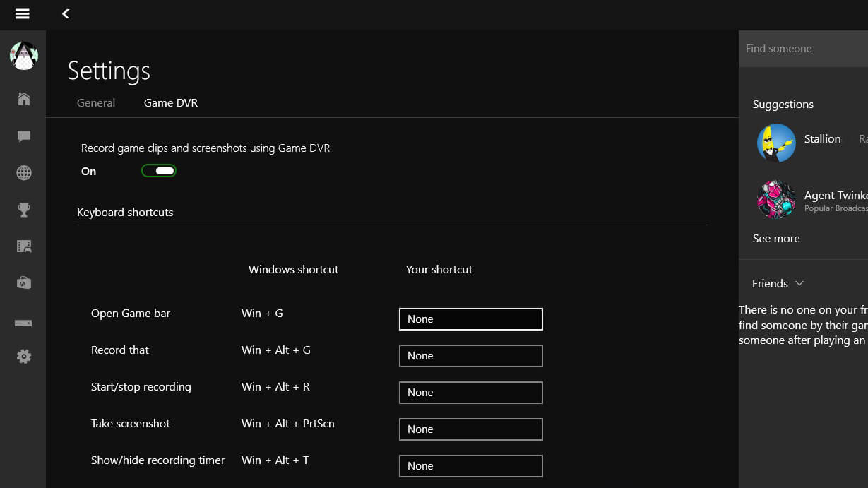Viewport: 868px width, 488px height.
Task: Switch to the General tab
Action: pyautogui.click(x=96, y=102)
